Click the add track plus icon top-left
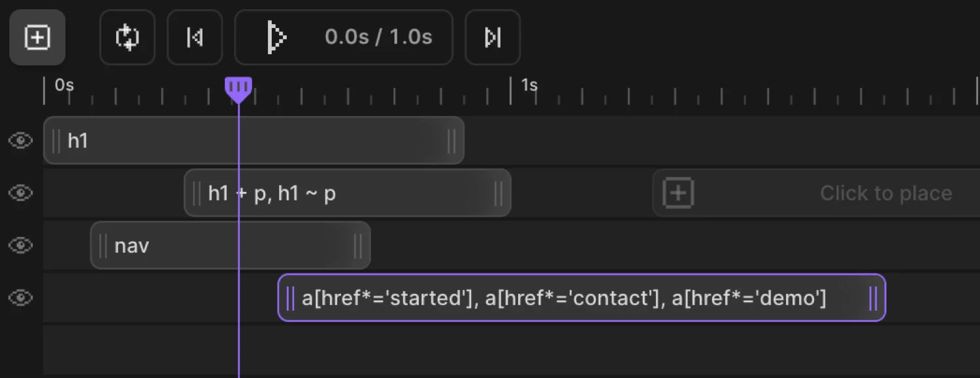 [x=37, y=37]
